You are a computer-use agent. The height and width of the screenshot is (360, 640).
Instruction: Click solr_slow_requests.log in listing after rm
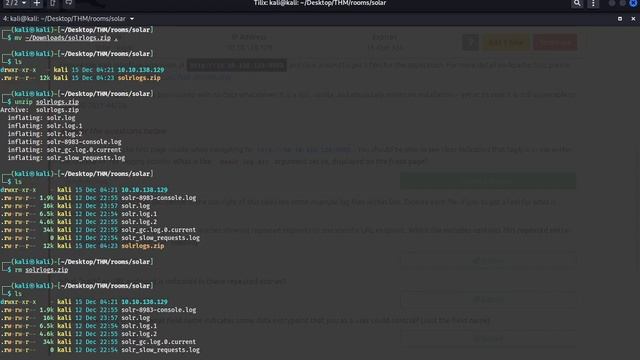[x=160, y=350]
